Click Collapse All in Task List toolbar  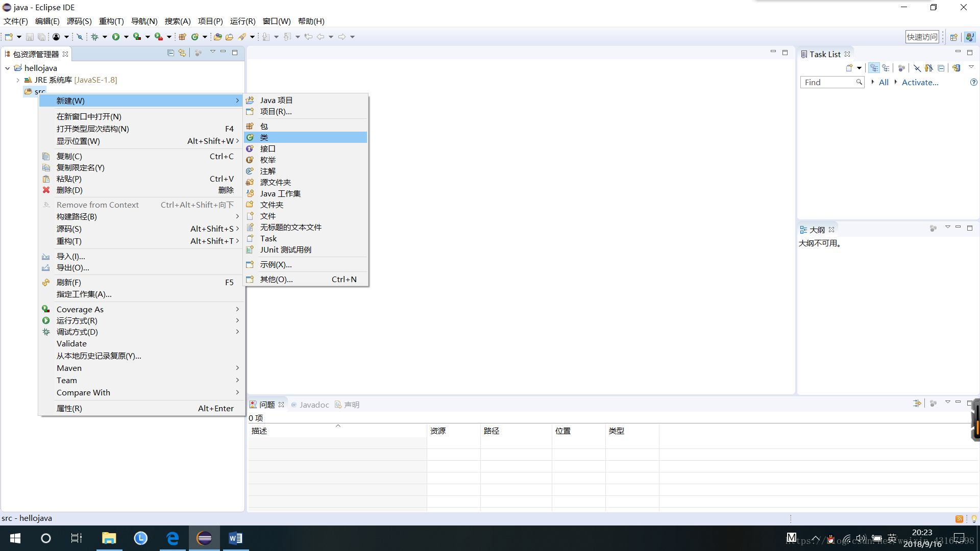pos(941,68)
